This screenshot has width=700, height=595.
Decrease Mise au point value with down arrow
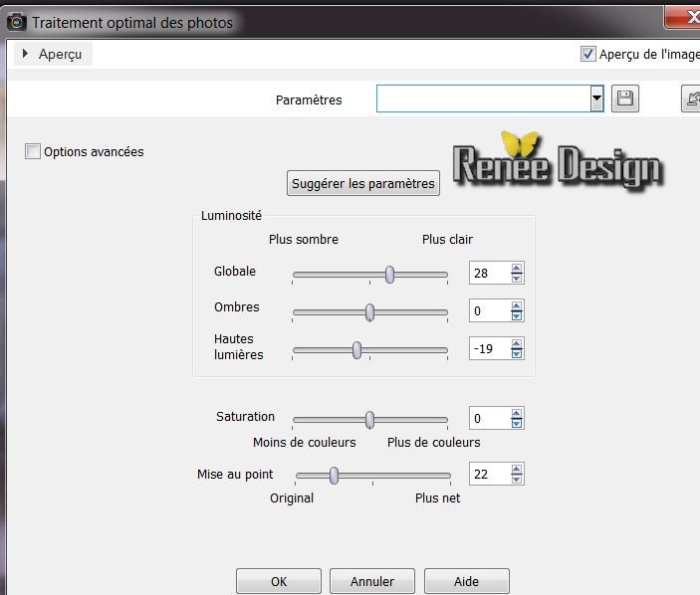coord(517,479)
